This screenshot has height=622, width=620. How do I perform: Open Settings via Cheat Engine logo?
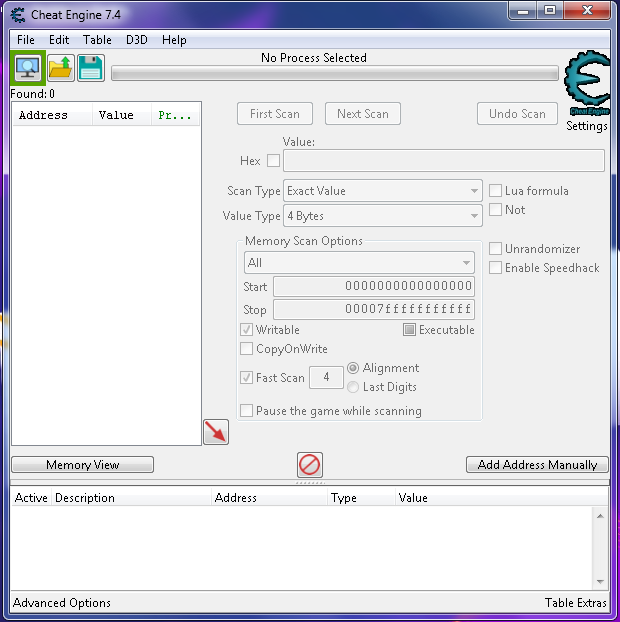coord(588,83)
